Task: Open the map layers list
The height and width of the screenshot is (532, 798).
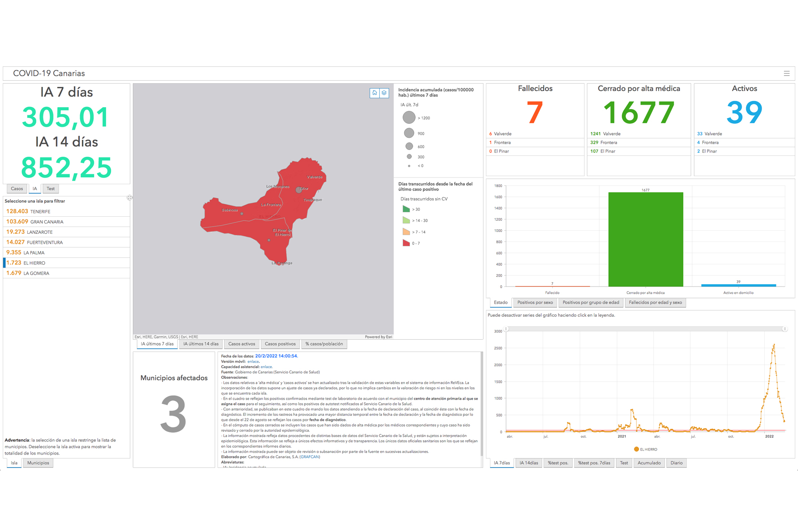Action: point(384,93)
